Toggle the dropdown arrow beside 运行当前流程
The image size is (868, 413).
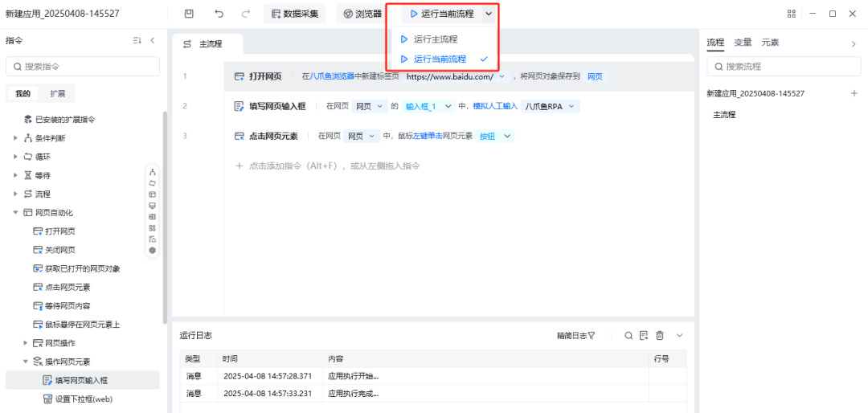pyautogui.click(x=489, y=14)
